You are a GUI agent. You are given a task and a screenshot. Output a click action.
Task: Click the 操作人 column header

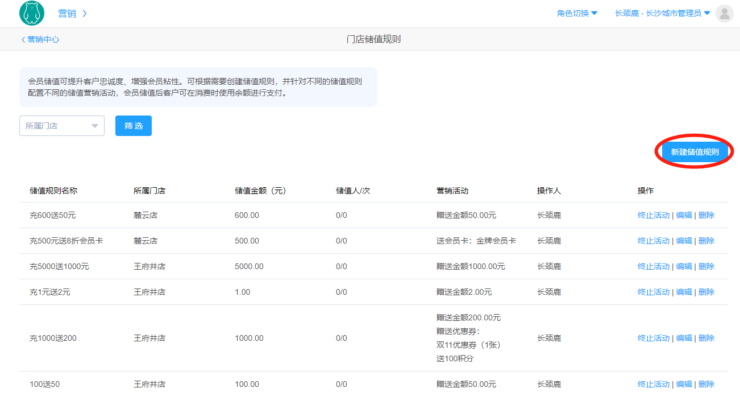(x=549, y=191)
